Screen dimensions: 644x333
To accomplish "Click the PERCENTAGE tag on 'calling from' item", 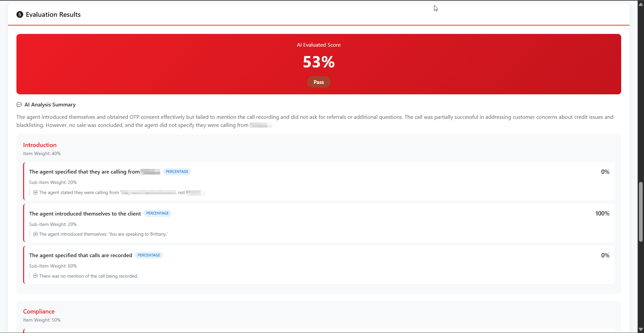I will coord(177,172).
